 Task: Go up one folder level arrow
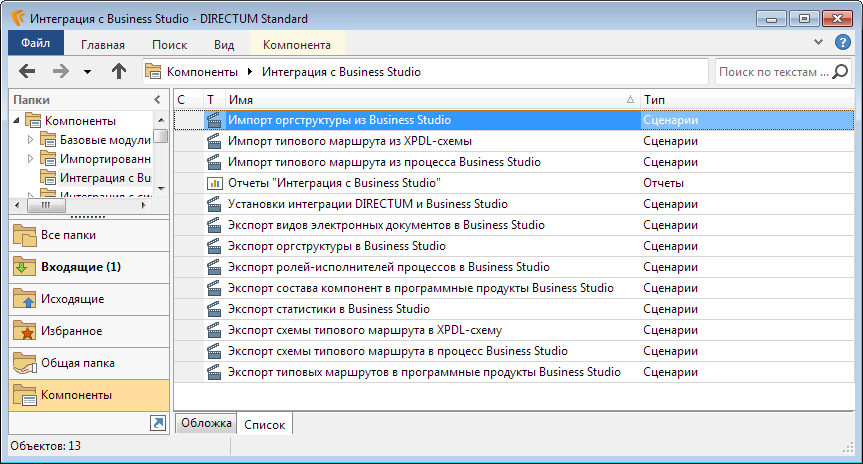(118, 71)
